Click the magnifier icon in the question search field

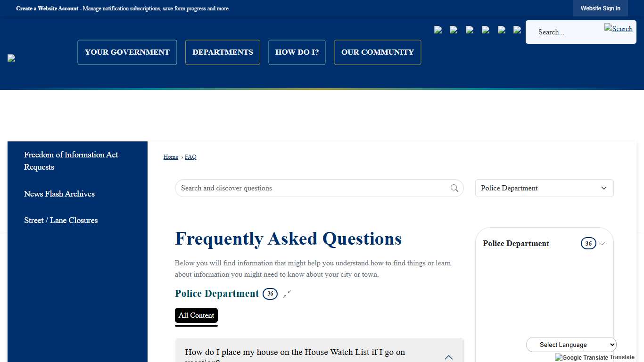point(454,188)
